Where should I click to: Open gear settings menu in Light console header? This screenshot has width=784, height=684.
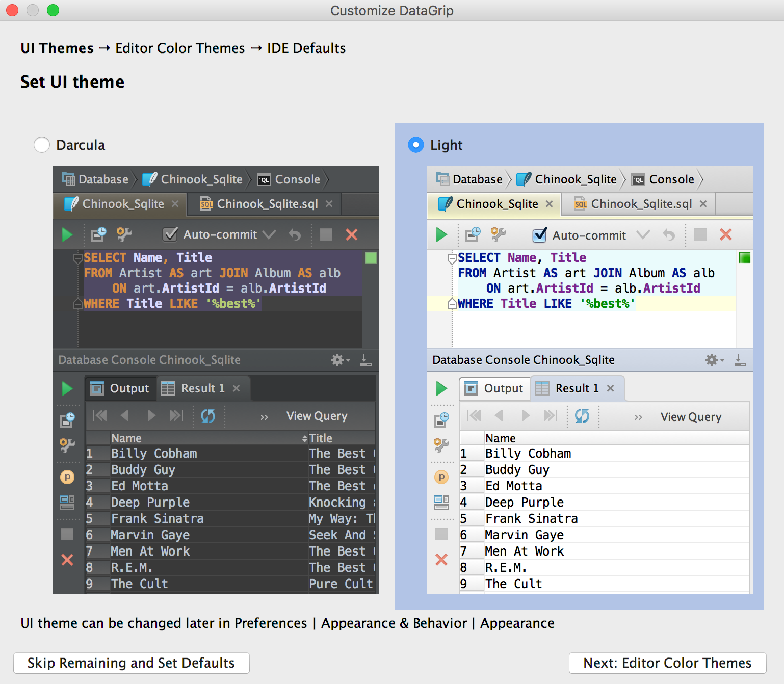pyautogui.click(x=715, y=360)
